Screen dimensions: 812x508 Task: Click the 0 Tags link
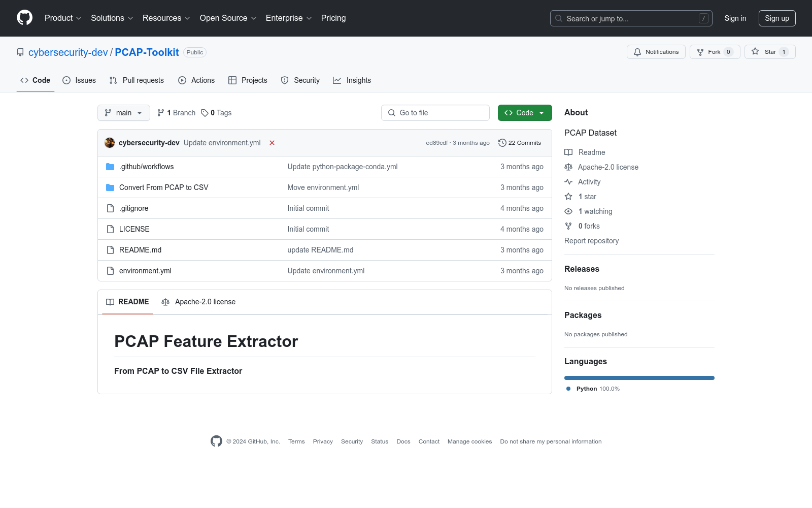coord(216,113)
